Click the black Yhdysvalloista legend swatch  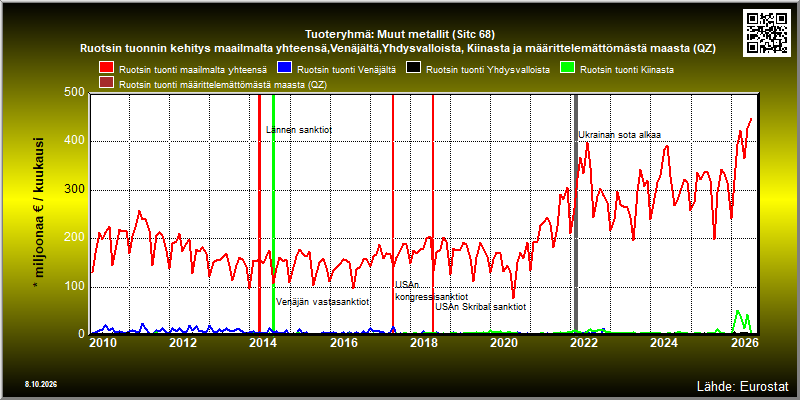tap(413, 69)
